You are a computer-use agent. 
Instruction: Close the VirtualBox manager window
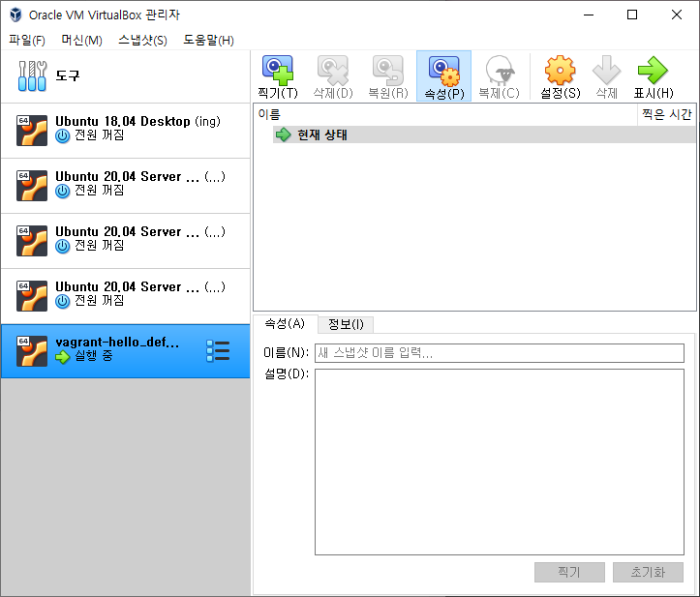[677, 15]
